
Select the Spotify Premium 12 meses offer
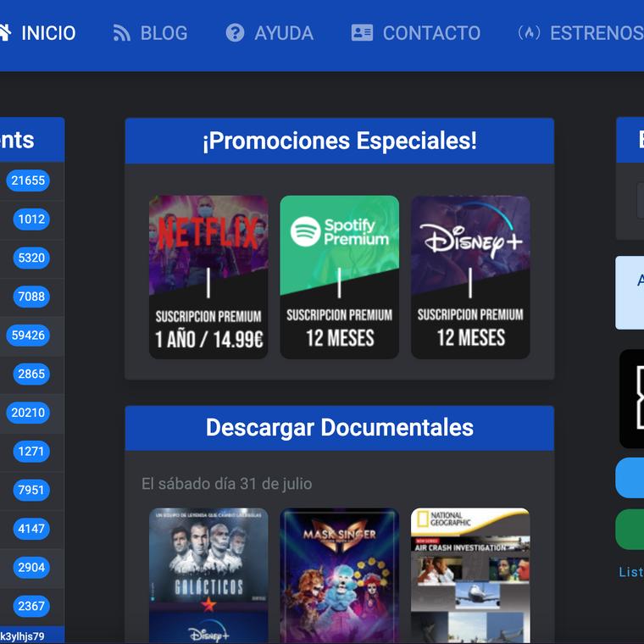339,277
